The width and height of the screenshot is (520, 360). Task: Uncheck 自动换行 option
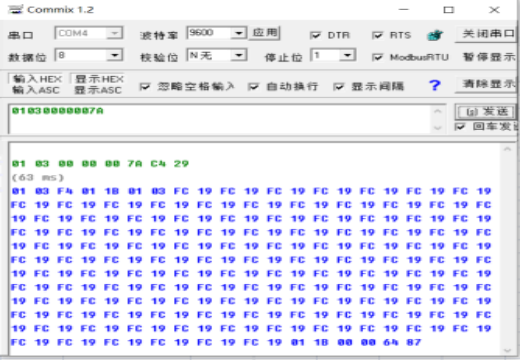point(253,87)
